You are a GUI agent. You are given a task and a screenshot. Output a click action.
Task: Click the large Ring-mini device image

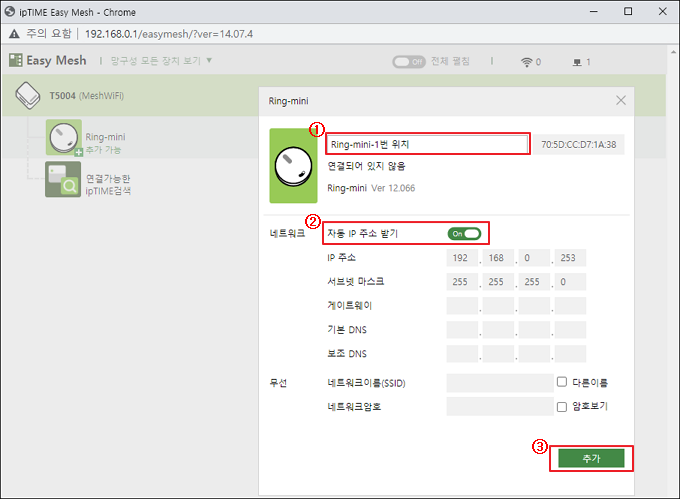point(293,166)
